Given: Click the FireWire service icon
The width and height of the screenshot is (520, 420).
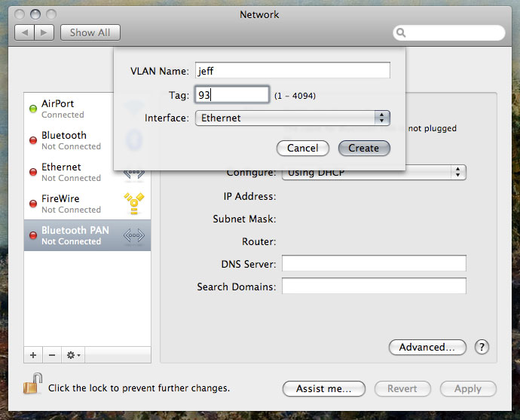Looking at the screenshot, I should (134, 204).
